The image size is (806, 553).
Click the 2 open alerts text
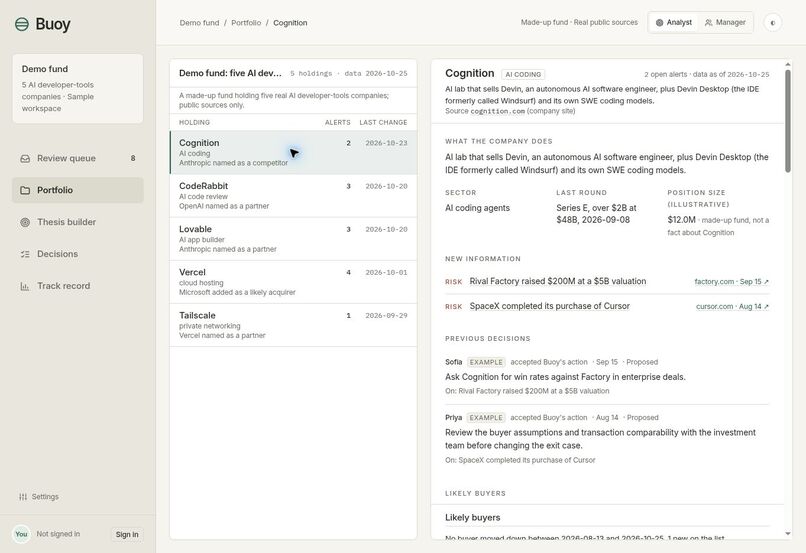666,75
